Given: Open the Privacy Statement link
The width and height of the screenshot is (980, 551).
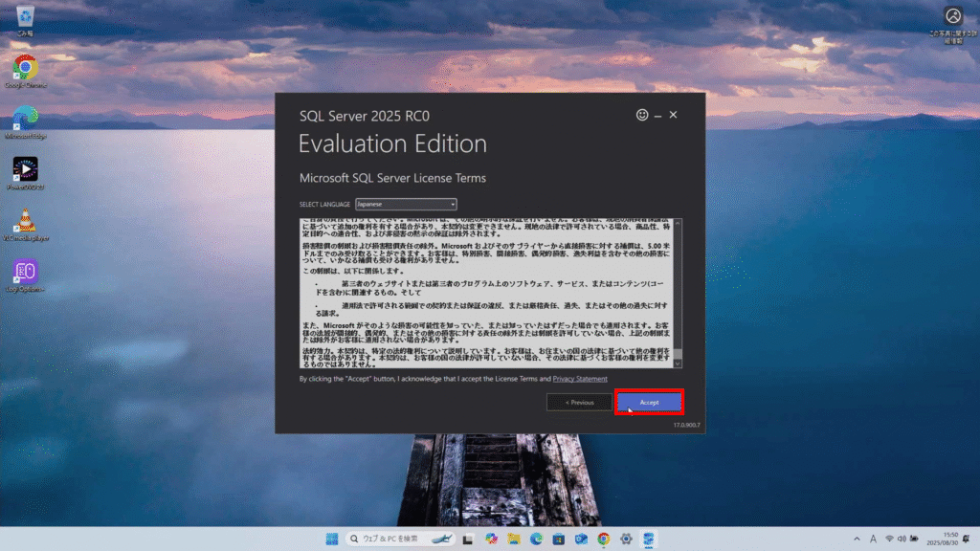Looking at the screenshot, I should tap(579, 379).
